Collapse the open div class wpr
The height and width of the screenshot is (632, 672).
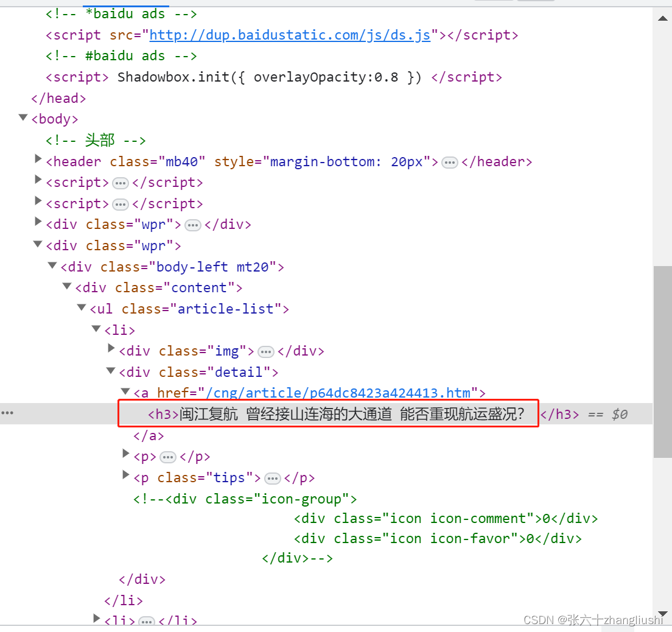38,244
